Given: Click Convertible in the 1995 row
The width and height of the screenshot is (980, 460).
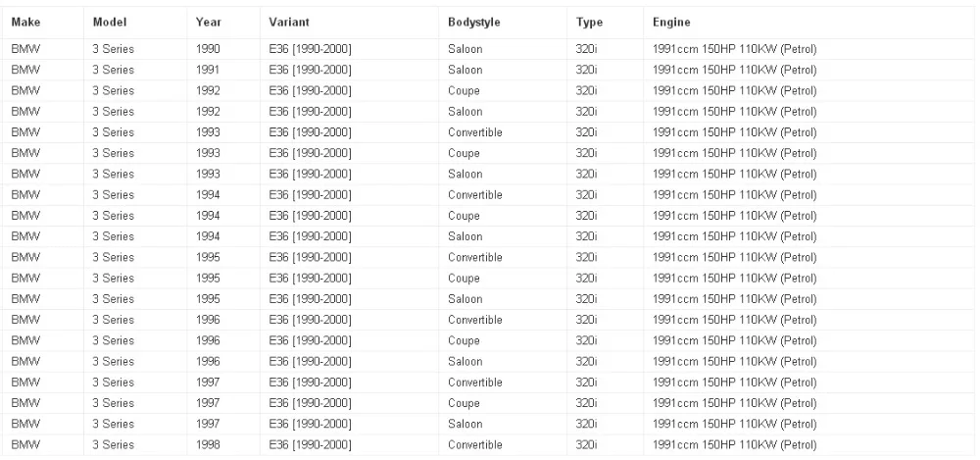Looking at the screenshot, I should tap(474, 257).
